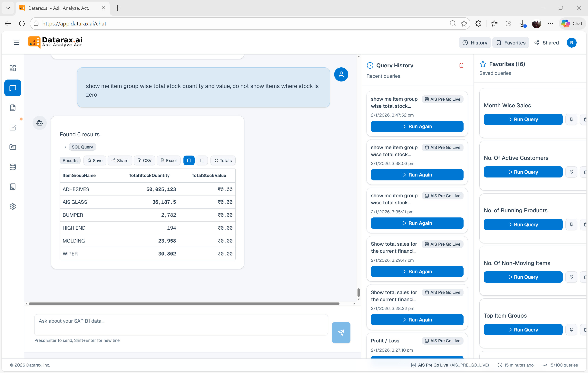Open browser tab list dropdown arrow
The image size is (588, 373).
pos(8,8)
